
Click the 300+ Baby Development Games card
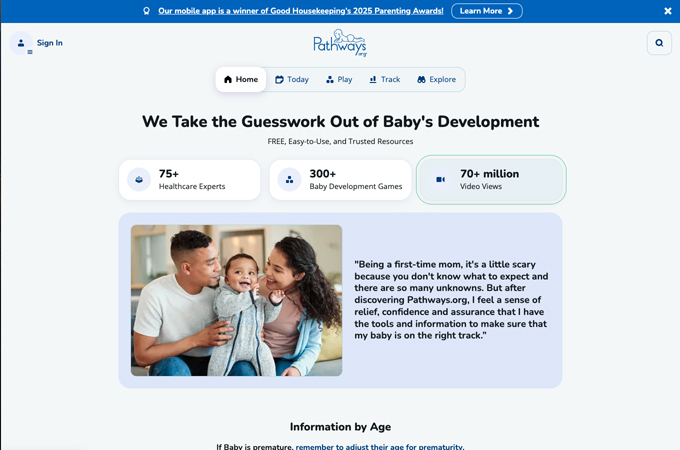pyautogui.click(x=340, y=179)
